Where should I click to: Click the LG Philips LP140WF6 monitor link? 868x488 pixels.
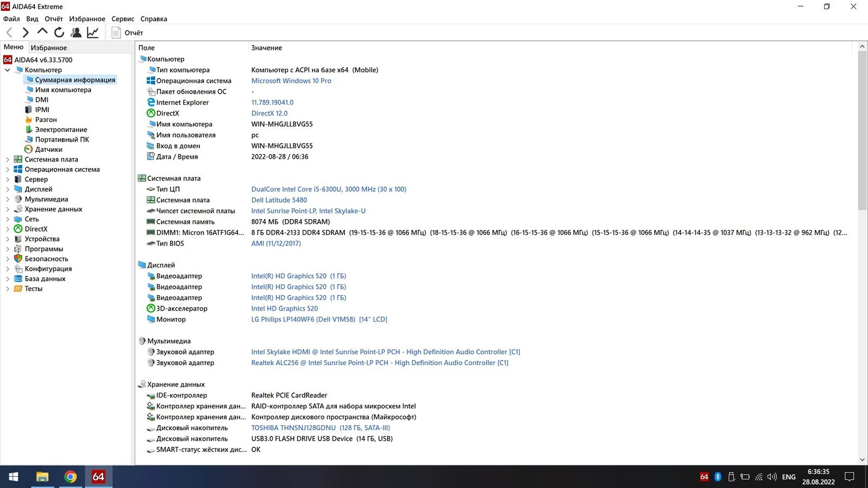(x=319, y=319)
